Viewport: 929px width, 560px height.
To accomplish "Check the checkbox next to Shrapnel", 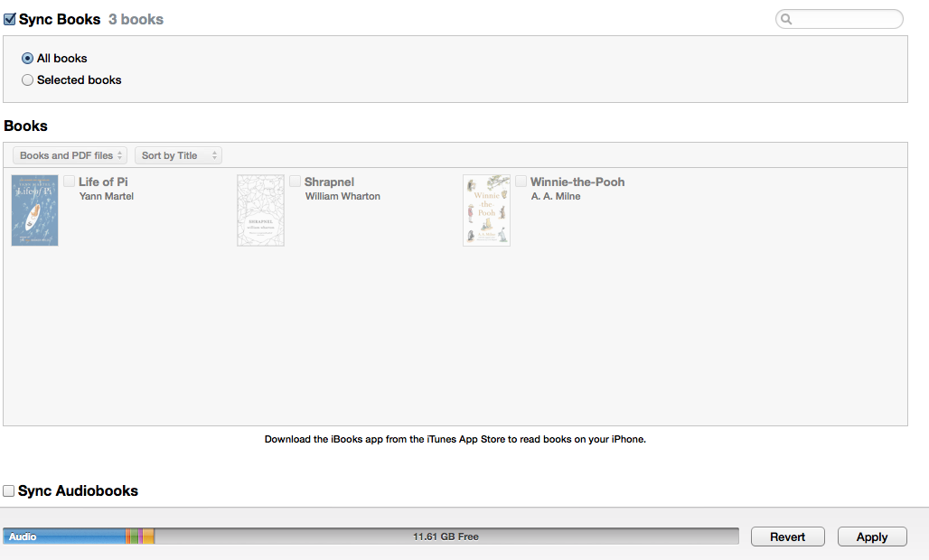I will point(295,181).
